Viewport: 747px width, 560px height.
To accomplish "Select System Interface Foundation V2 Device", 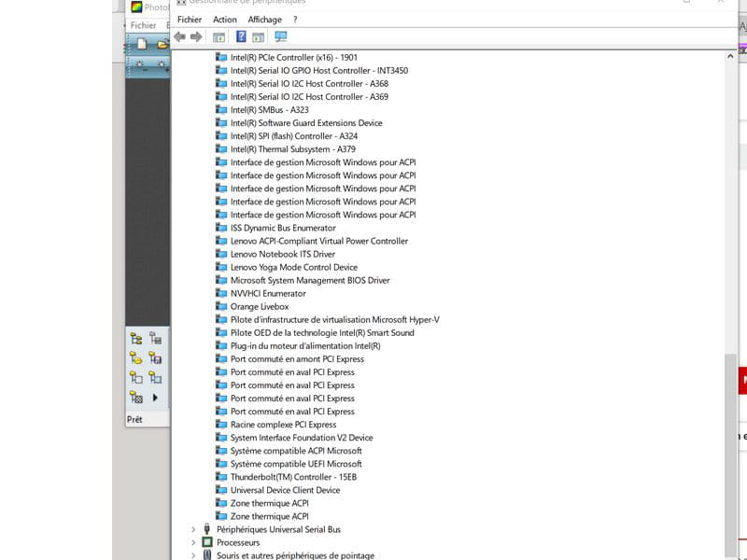I will coord(302,437).
